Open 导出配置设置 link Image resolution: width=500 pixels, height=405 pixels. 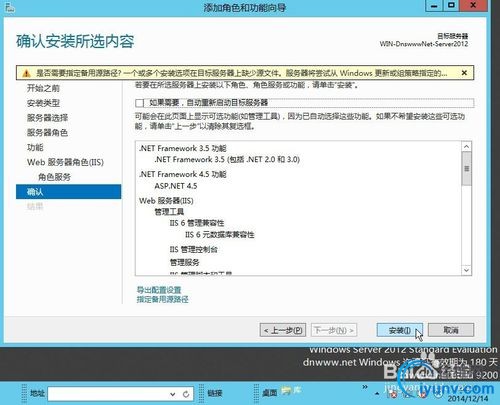point(159,290)
